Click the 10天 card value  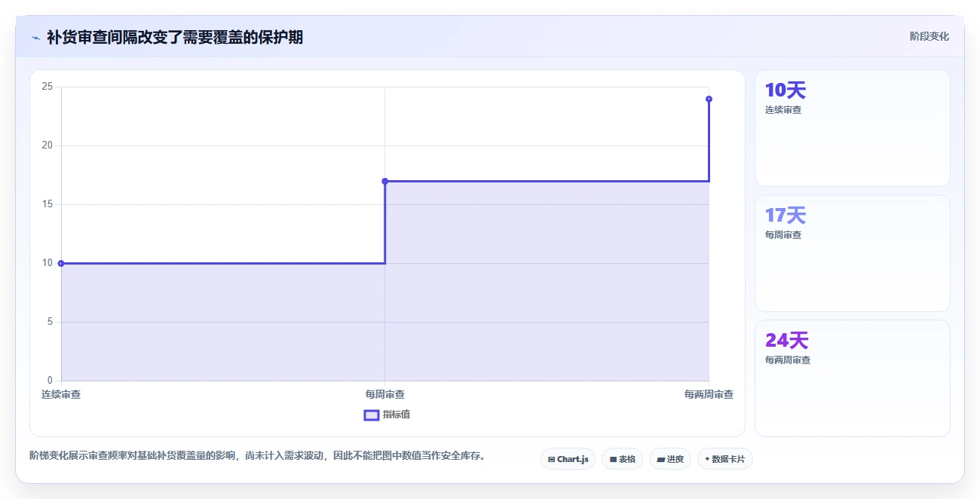786,90
